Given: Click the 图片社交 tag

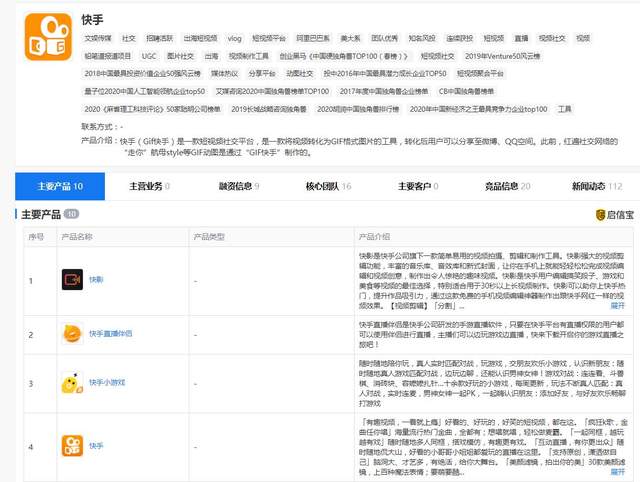Looking at the screenshot, I should pos(180,56).
